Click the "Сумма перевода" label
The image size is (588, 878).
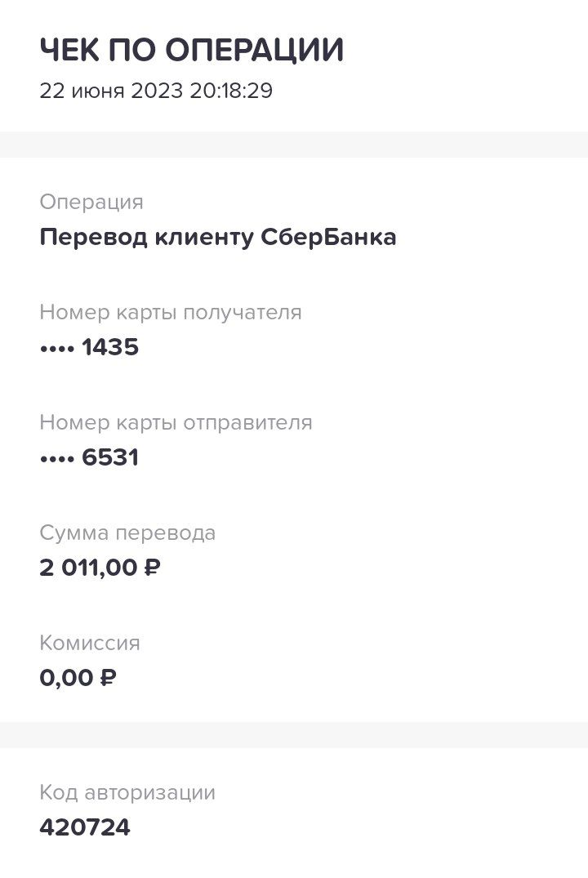tap(127, 533)
